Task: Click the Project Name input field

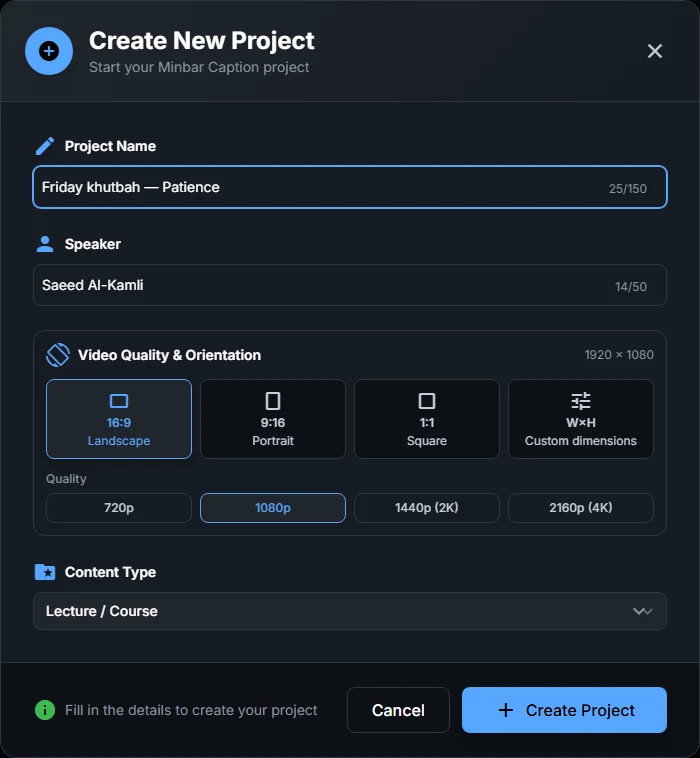Action: (350, 187)
